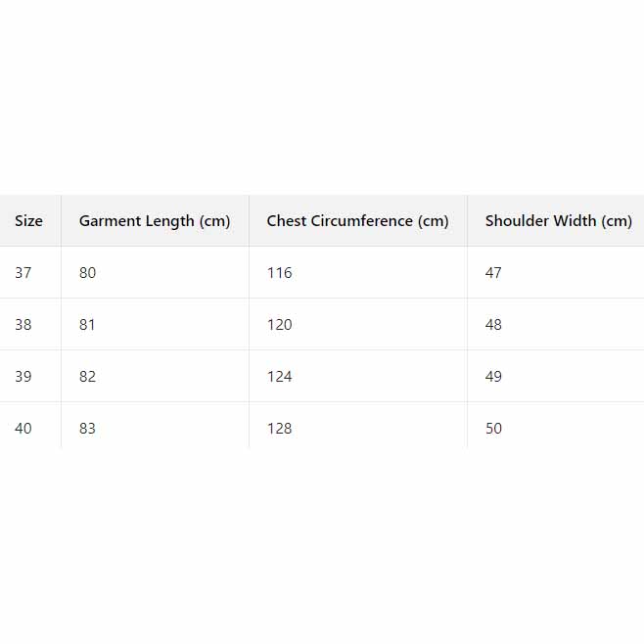Select chest circumference value 120
644x644 pixels.
(x=280, y=325)
